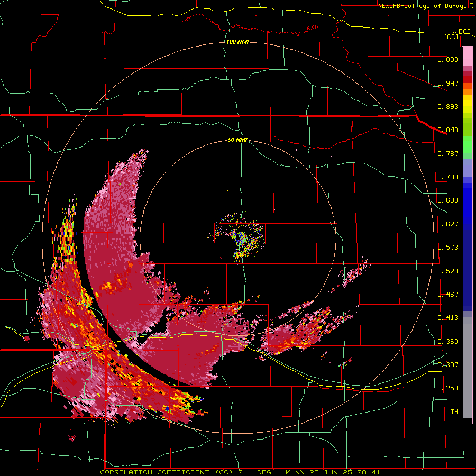
Task: Click the 0.360 legend value
Action: pos(448,342)
